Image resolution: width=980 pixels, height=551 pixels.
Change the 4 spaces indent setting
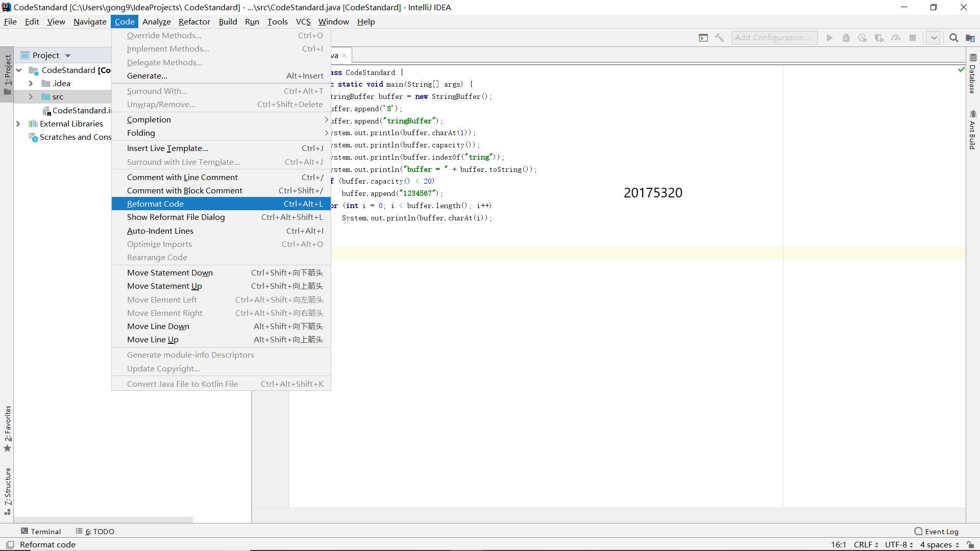point(940,545)
